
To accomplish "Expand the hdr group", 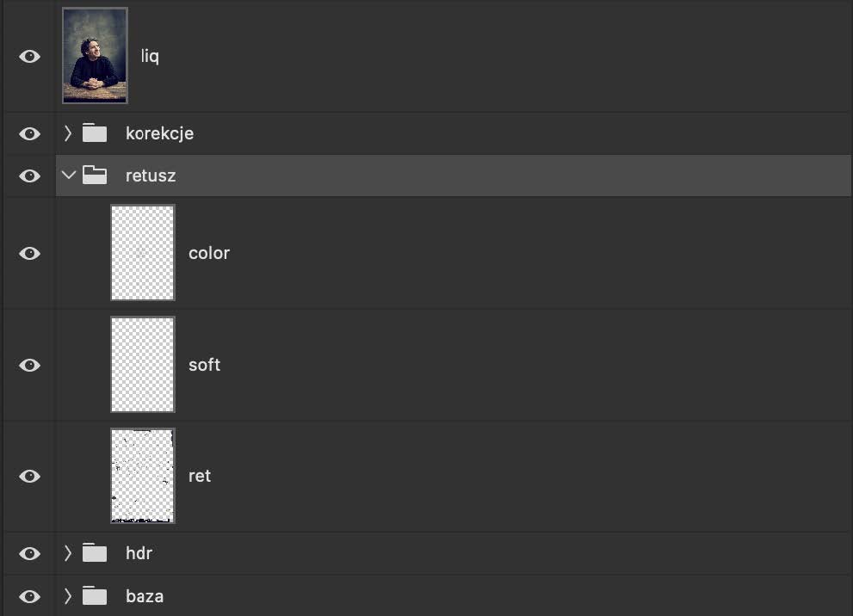I will coord(68,553).
